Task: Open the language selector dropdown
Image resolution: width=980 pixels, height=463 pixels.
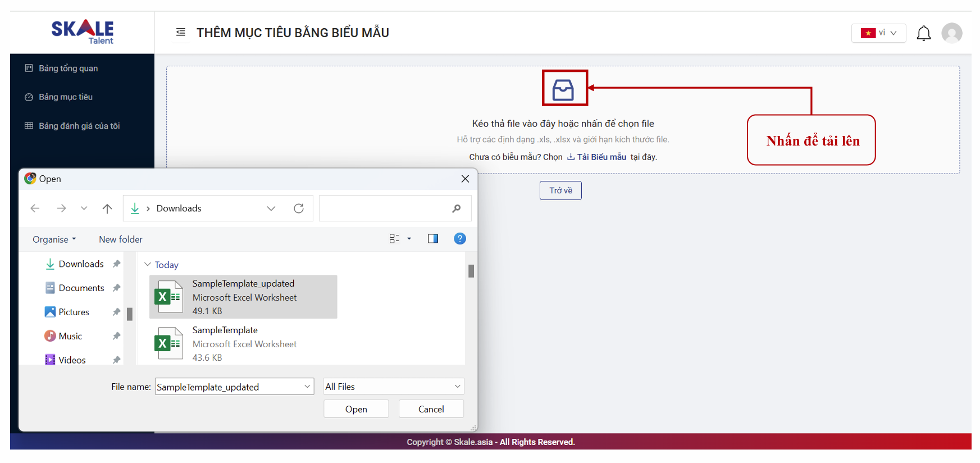Action: [x=878, y=33]
